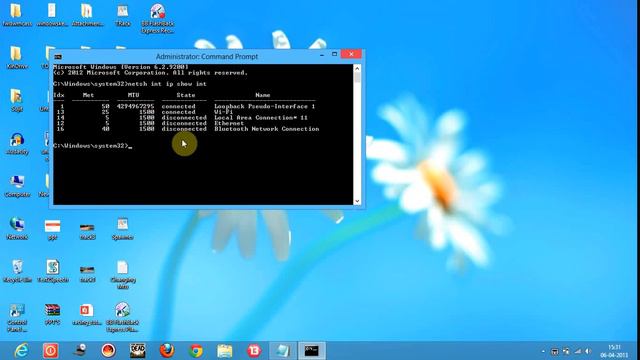
Task: Click the Wi-Fi signal bars tray icon
Action: [x=577, y=351]
